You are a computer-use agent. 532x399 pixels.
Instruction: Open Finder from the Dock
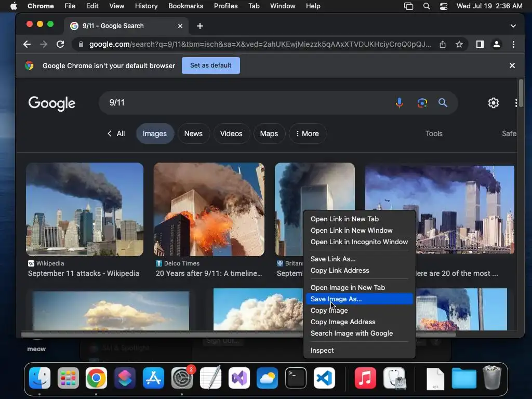(39, 378)
